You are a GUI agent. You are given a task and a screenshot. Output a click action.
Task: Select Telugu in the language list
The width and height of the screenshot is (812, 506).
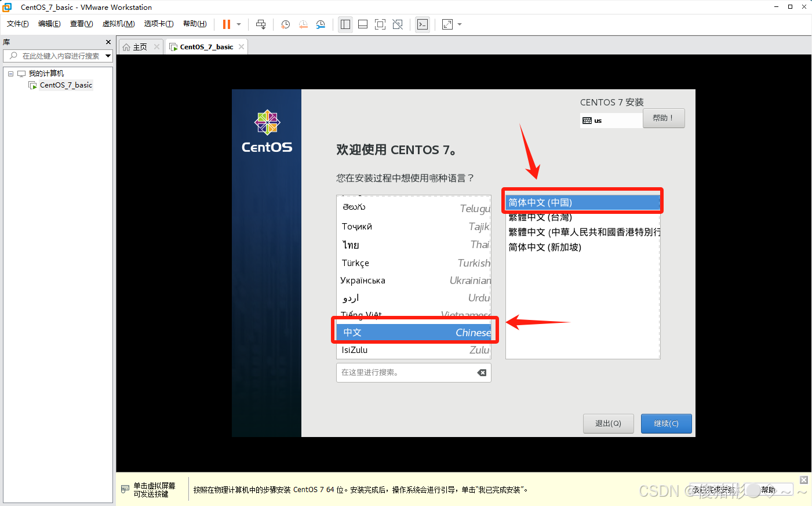(413, 208)
